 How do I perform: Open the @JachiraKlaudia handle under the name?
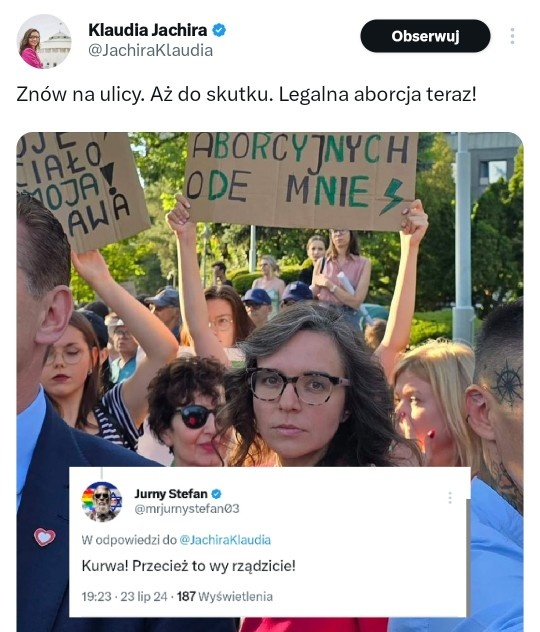pos(150,50)
